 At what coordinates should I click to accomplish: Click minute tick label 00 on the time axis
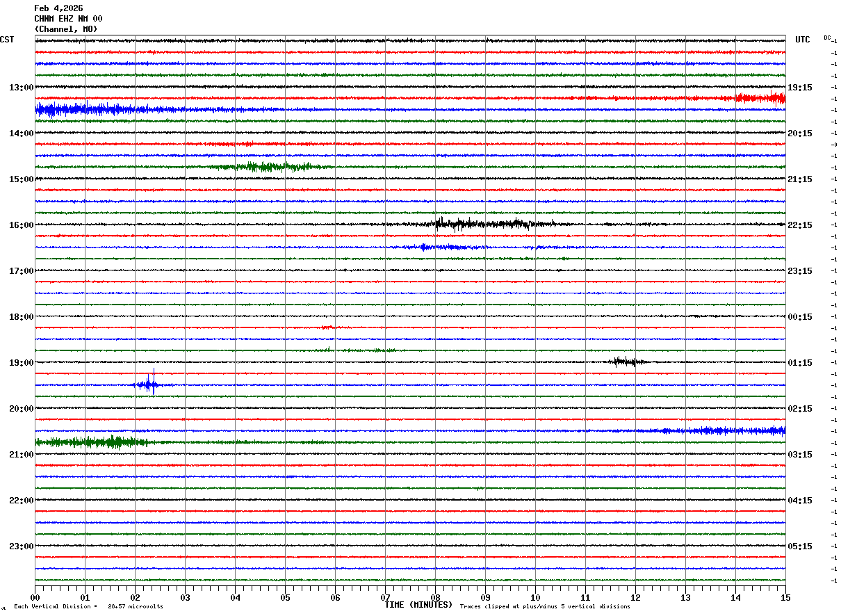pyautogui.click(x=35, y=598)
